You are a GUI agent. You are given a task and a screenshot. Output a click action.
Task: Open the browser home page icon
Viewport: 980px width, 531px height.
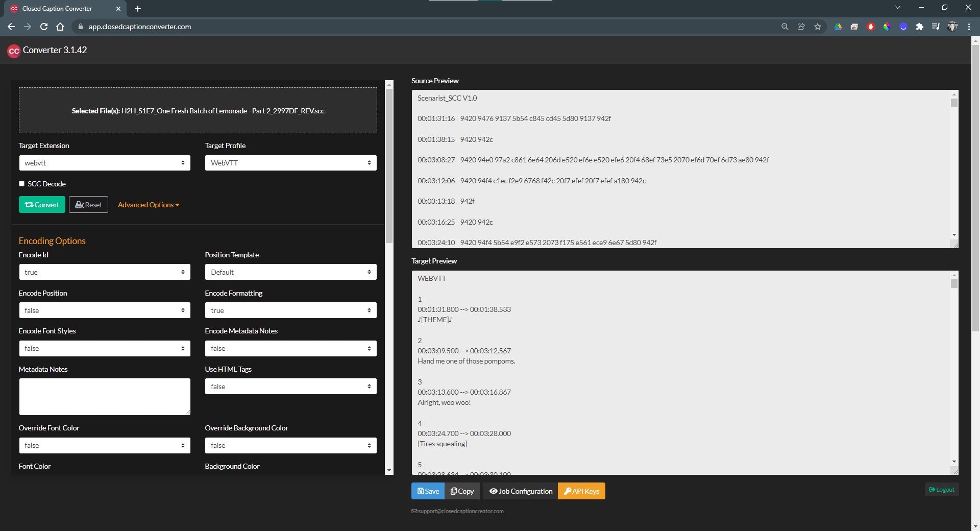tap(60, 27)
